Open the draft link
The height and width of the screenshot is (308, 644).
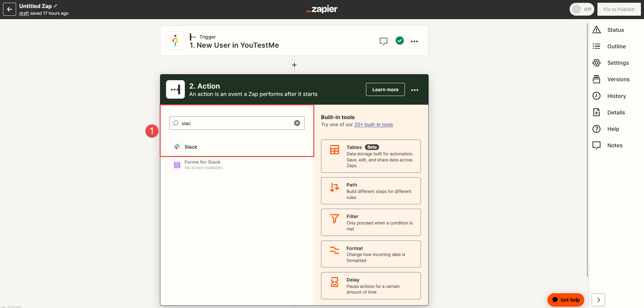point(24,13)
